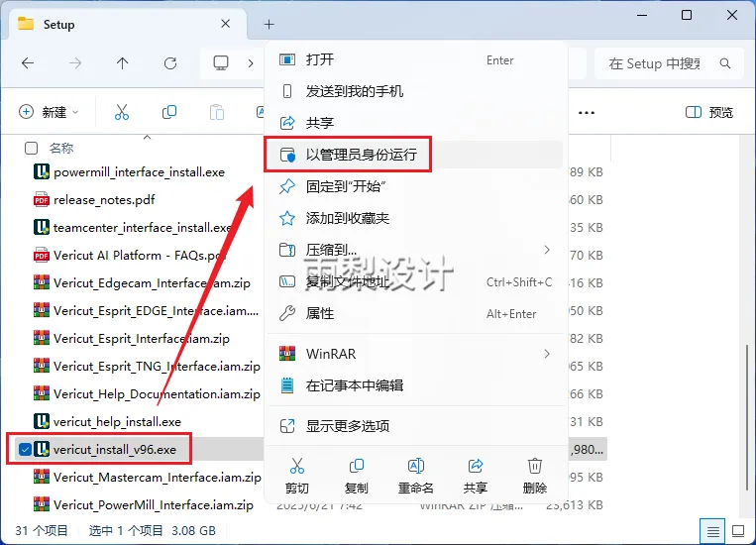The image size is (756, 545).
Task: Click 删除 trash icon in context menu
Action: (535, 476)
